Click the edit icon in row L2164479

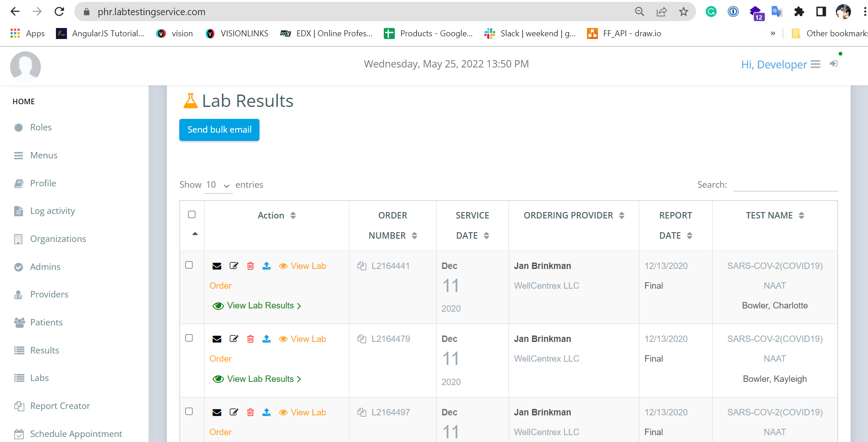pyautogui.click(x=234, y=339)
